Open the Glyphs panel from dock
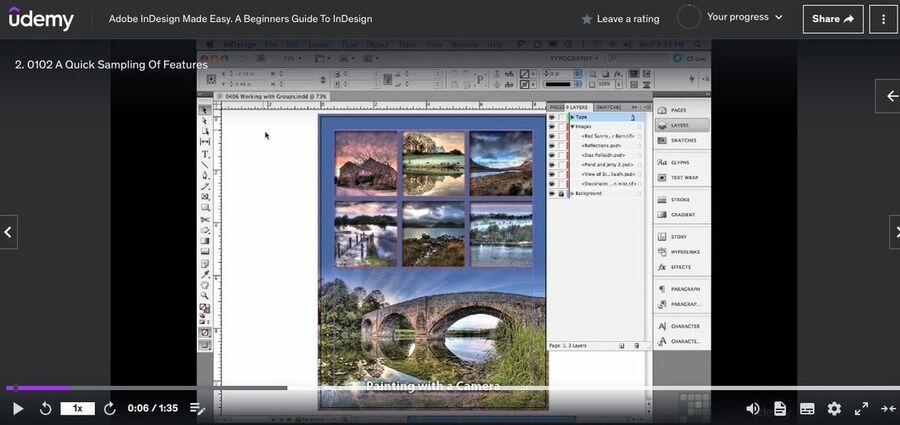This screenshot has height=425, width=900. click(681, 163)
